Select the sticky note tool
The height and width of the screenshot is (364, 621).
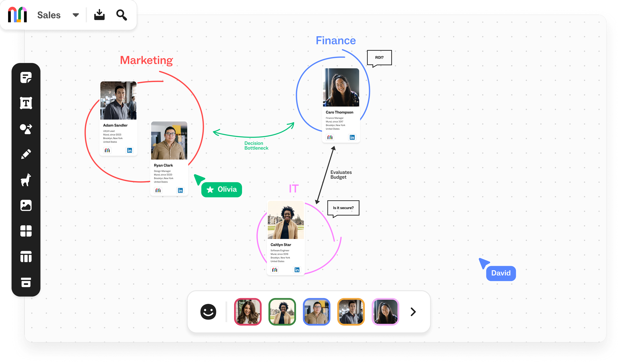click(26, 78)
